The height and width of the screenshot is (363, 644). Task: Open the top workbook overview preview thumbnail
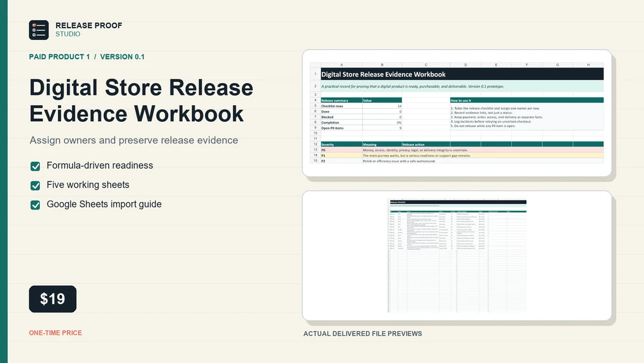tap(457, 113)
